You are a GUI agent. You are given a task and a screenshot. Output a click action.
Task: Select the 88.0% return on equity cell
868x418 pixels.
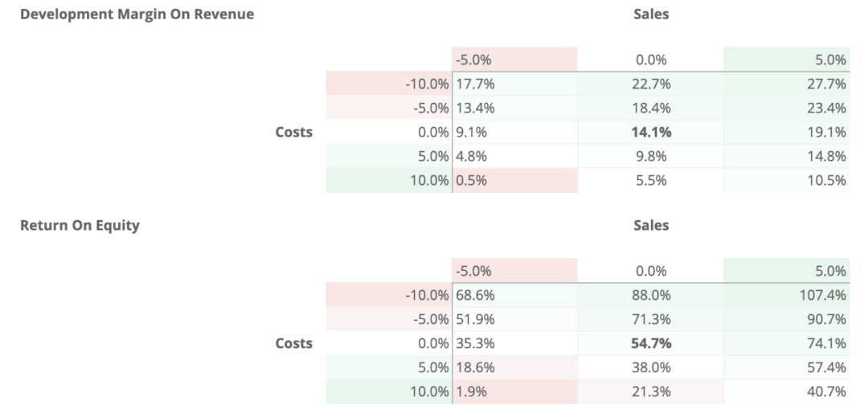pos(650,295)
